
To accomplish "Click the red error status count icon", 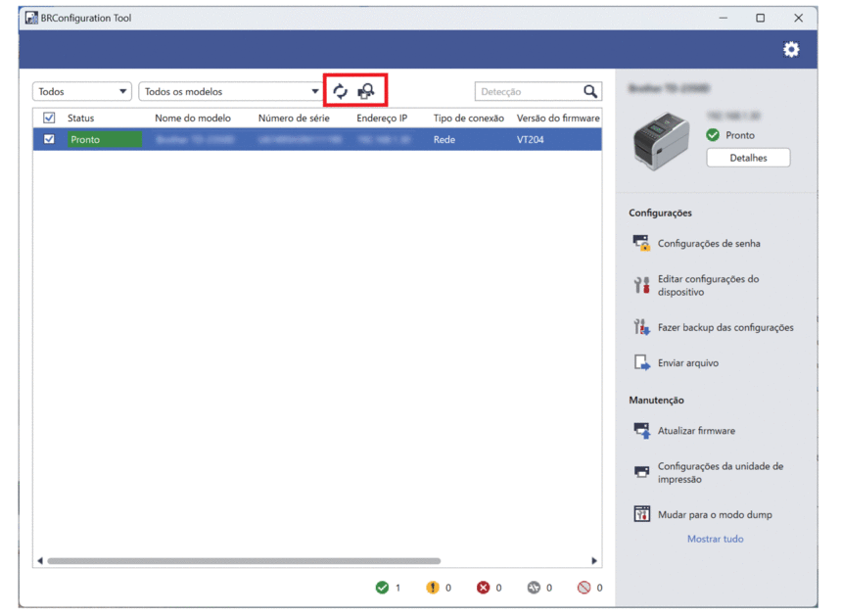I will tap(484, 588).
